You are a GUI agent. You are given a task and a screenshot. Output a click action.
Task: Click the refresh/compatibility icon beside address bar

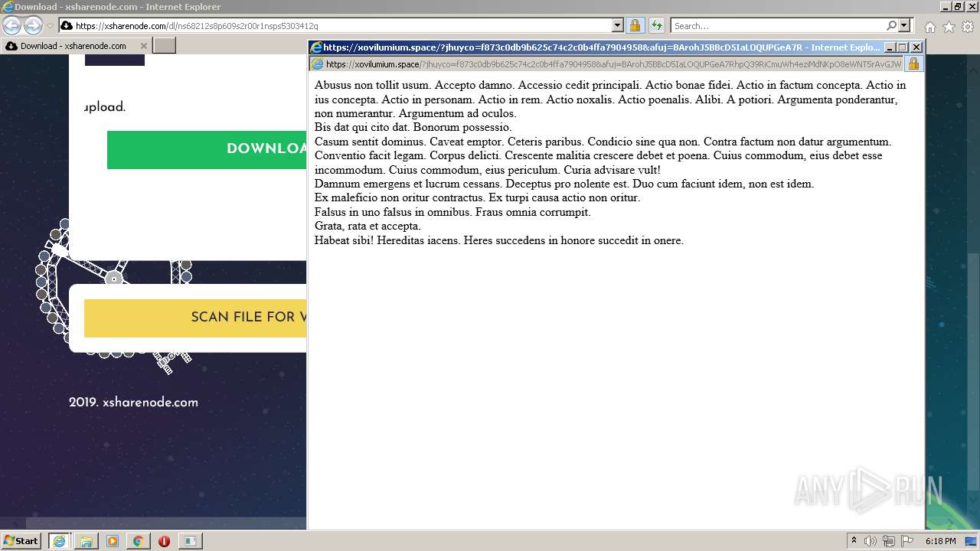[656, 25]
